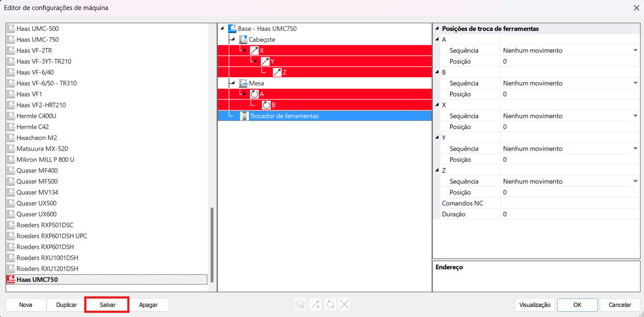The width and height of the screenshot is (644, 317).
Task: Click the Roeders RXP501DSC machine icon
Action: pyautogui.click(x=11, y=225)
